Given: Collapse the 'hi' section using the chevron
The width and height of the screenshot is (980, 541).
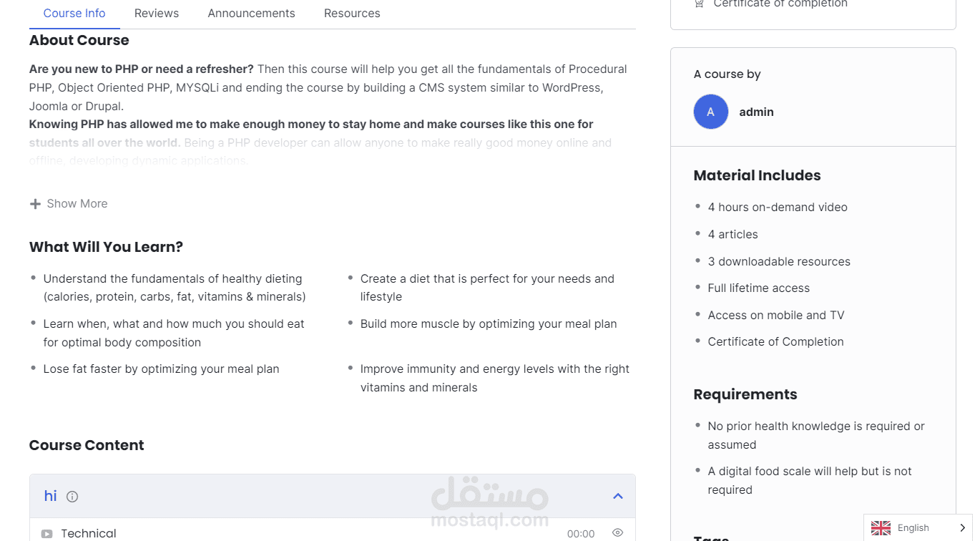Looking at the screenshot, I should pyautogui.click(x=617, y=496).
